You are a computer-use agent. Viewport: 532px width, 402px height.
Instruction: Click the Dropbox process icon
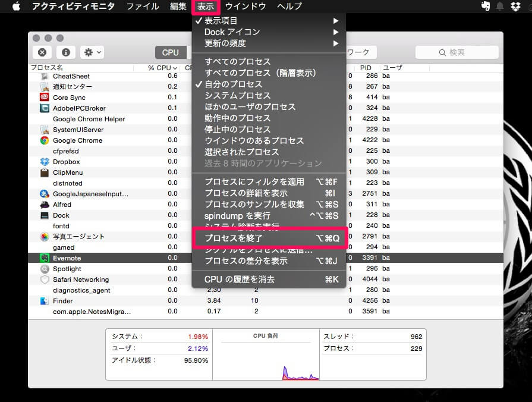tap(45, 162)
